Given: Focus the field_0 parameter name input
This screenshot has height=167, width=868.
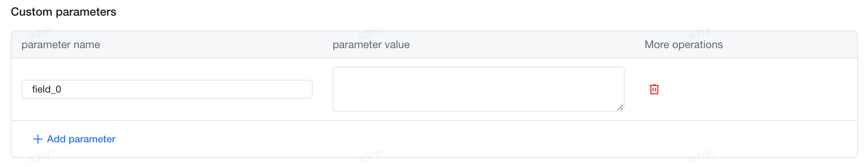Looking at the screenshot, I should pos(167,89).
